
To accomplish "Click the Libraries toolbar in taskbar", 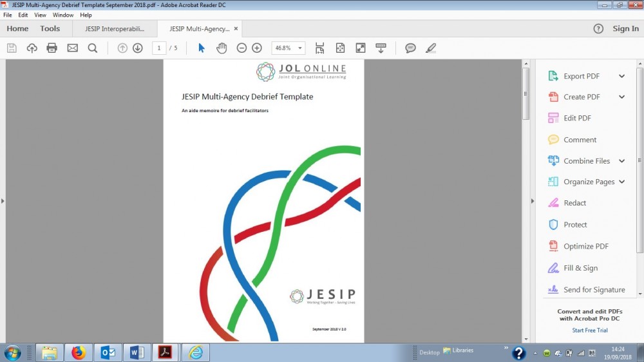I will 459,350.
